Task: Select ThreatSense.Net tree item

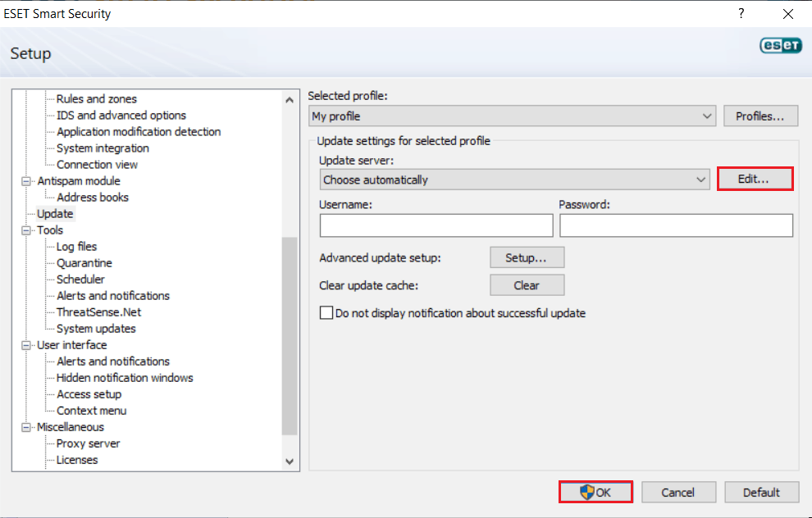Action: 98,312
